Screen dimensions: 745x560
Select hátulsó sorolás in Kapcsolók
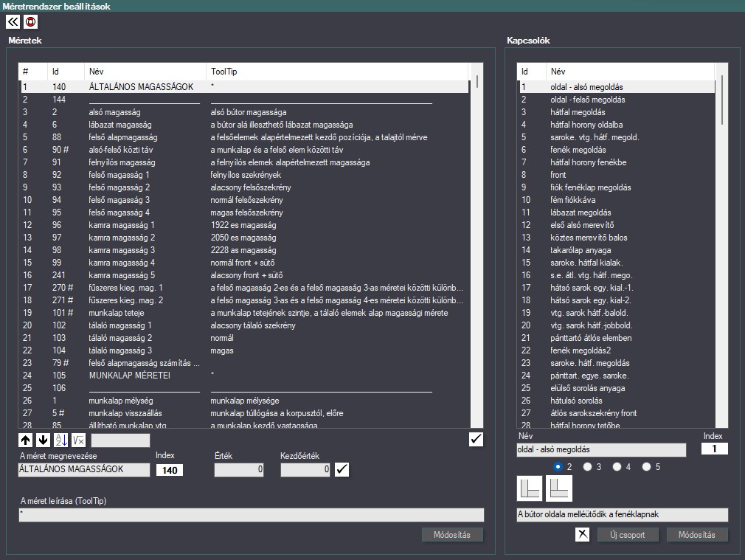616,401
